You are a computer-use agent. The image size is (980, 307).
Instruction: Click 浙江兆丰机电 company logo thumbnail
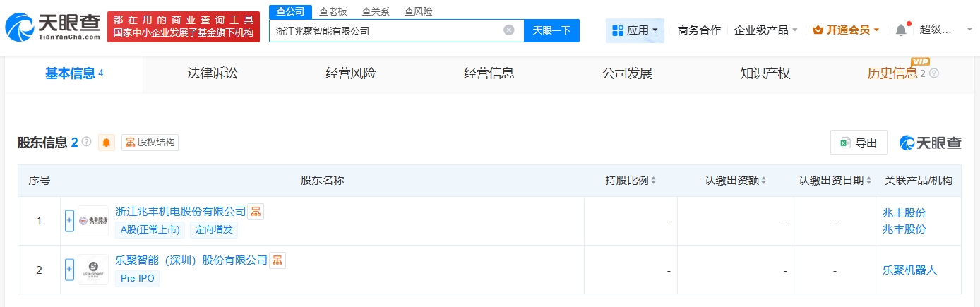[93, 221]
